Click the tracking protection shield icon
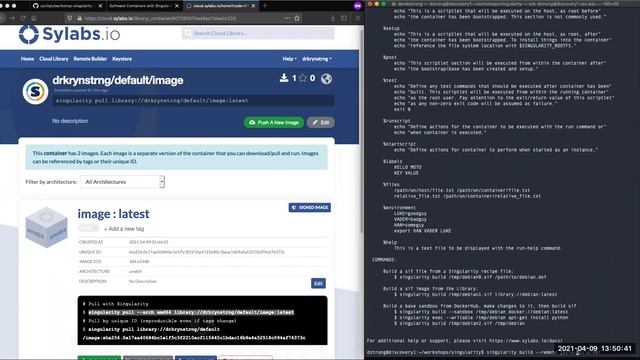The image size is (640, 360). (70, 18)
